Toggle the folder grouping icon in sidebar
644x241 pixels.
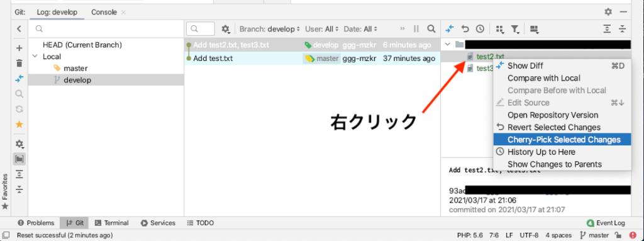click(x=19, y=159)
